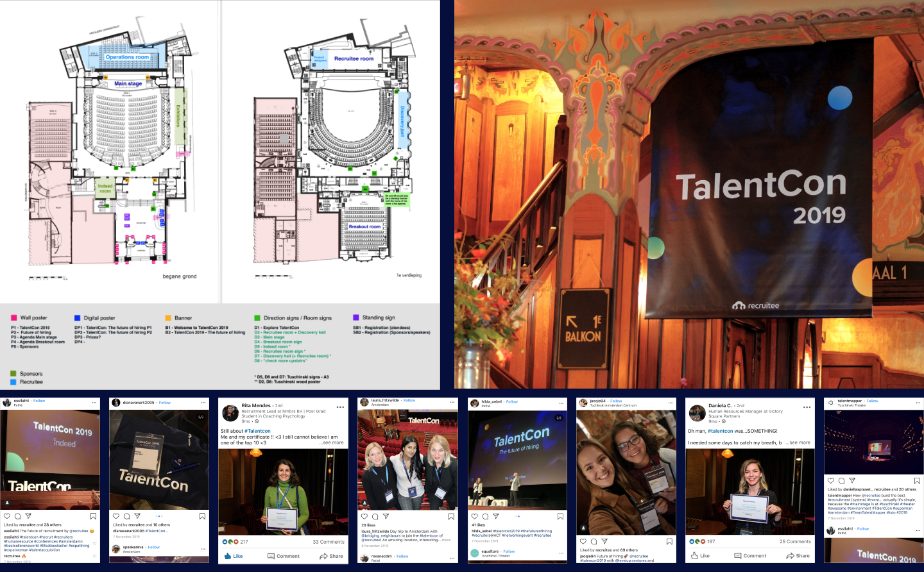The width and height of the screenshot is (924, 572).
Task: Open more options on hilda_uebel's post
Action: [561, 403]
